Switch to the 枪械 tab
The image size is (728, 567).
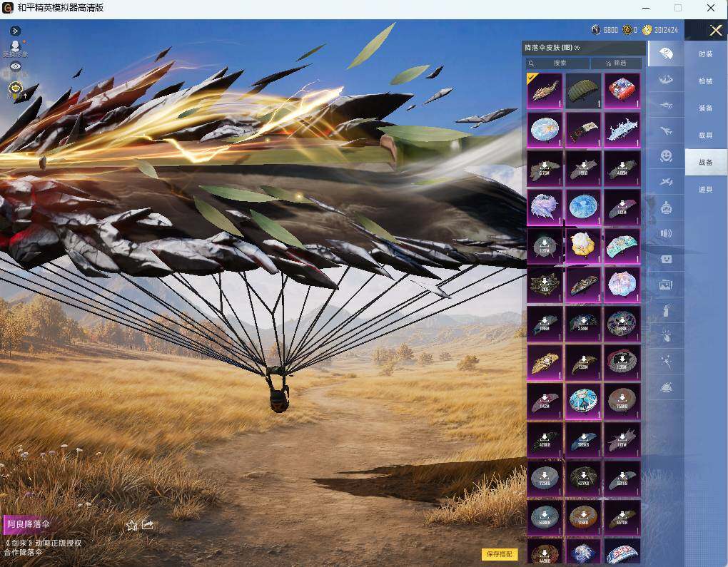706,81
